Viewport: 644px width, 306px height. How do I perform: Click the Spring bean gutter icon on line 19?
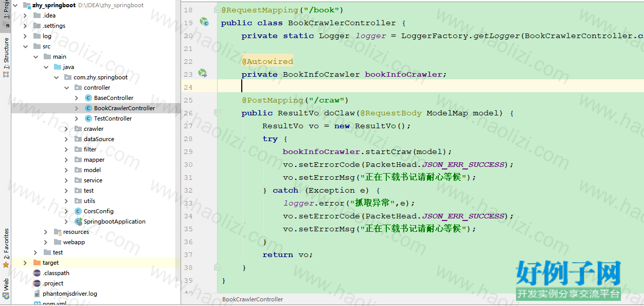204,23
